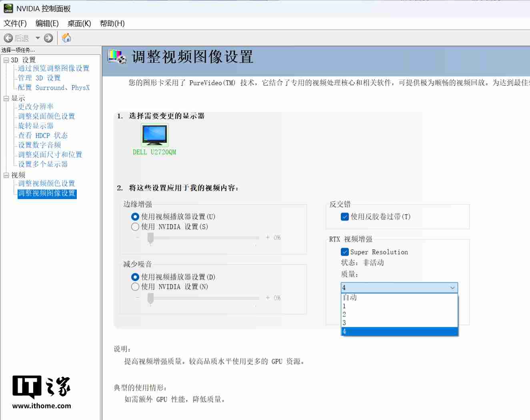Uncheck the 使用反胶卷过带 checkbox
The image size is (530, 420).
tap(345, 217)
